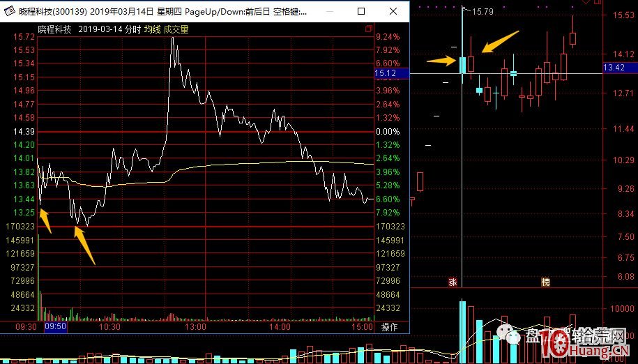Click the 13:00 time label

(x=195, y=327)
